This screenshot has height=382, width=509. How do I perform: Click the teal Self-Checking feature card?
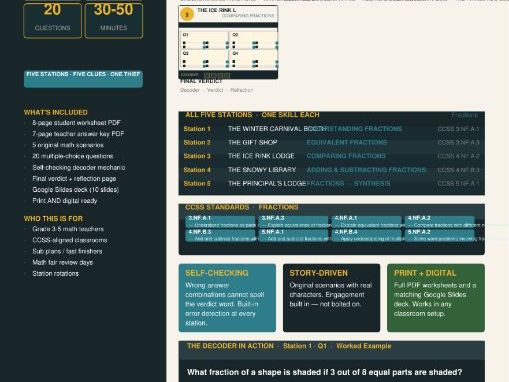[227, 298]
